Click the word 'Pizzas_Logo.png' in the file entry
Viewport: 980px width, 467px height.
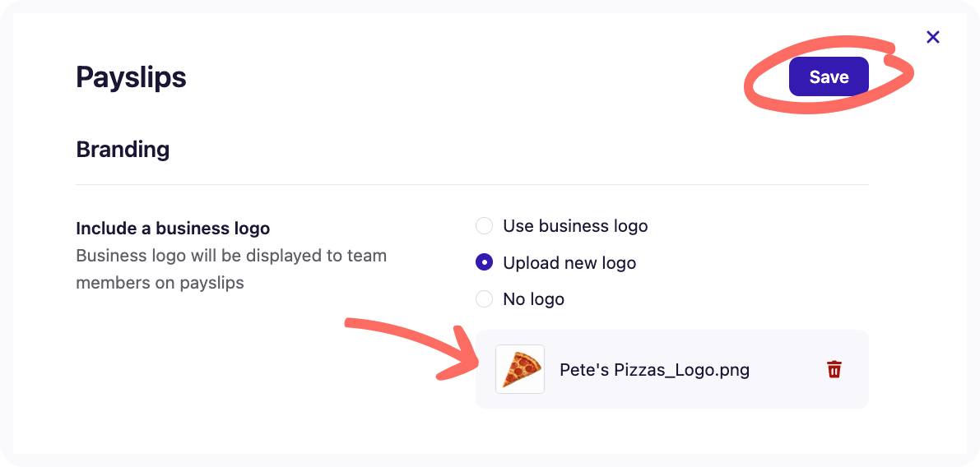682,370
